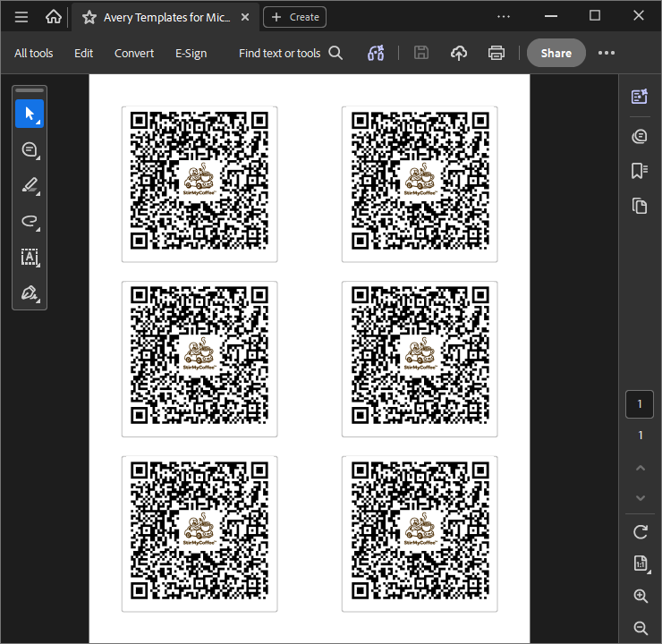Image resolution: width=662 pixels, height=644 pixels.
Task: Rotate the page clockwise
Action: (x=641, y=531)
